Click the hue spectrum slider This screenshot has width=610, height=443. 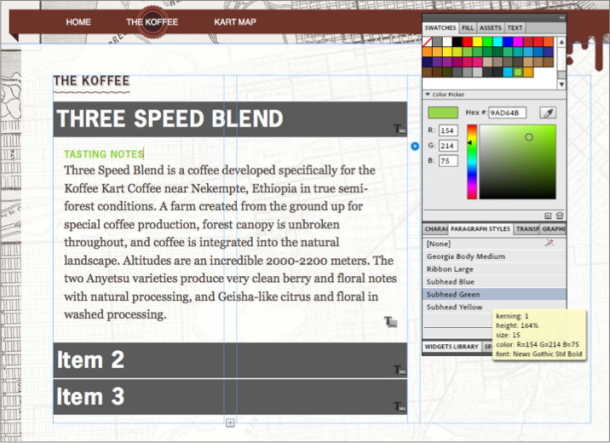click(472, 162)
